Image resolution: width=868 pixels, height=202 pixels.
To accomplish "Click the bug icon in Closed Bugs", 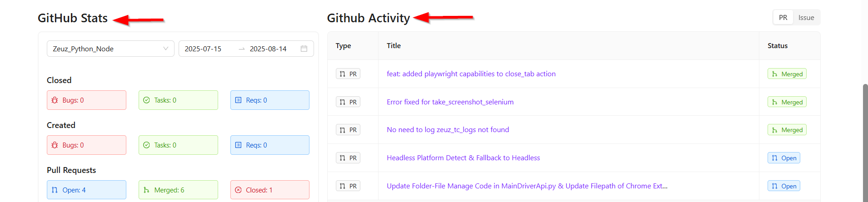I will (55, 100).
